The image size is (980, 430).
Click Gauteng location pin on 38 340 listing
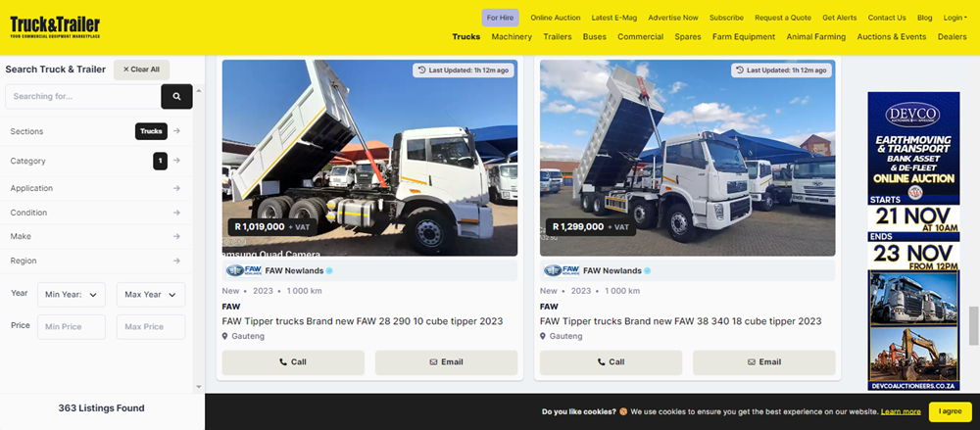[x=543, y=336]
